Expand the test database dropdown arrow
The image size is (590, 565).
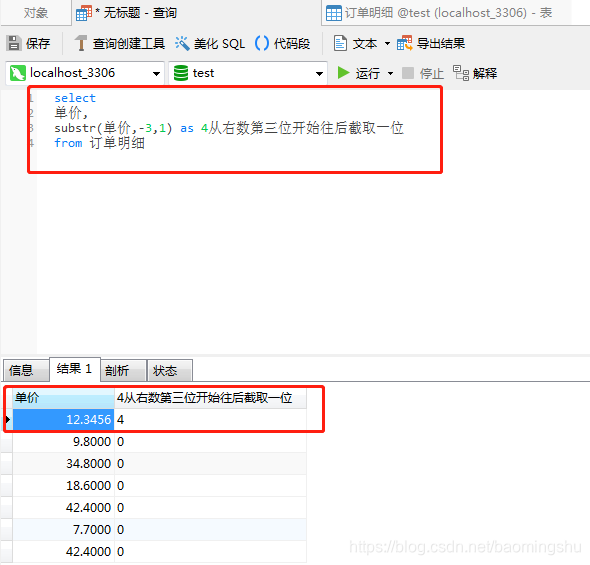pos(319,74)
